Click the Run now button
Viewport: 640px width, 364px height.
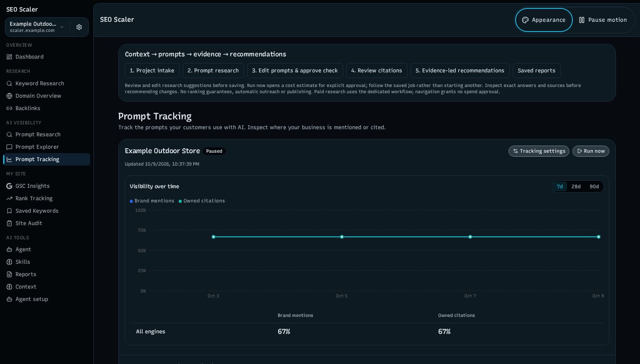(x=591, y=151)
